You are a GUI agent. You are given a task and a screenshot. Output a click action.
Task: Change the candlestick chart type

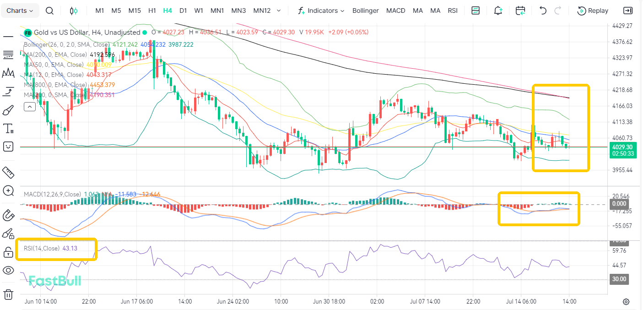tap(74, 11)
